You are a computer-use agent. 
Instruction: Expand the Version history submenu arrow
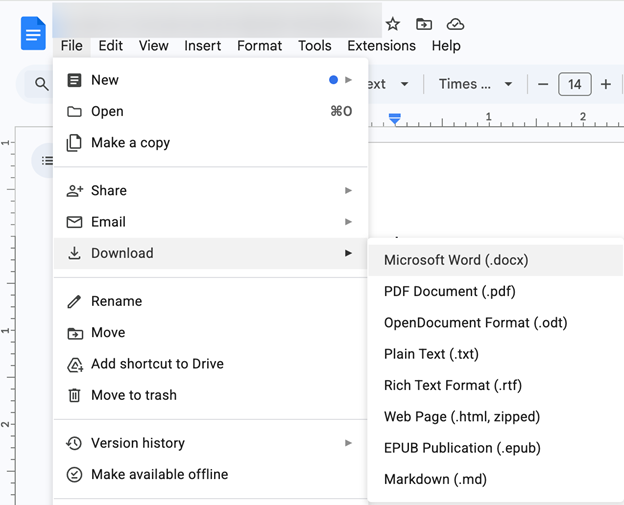click(348, 443)
